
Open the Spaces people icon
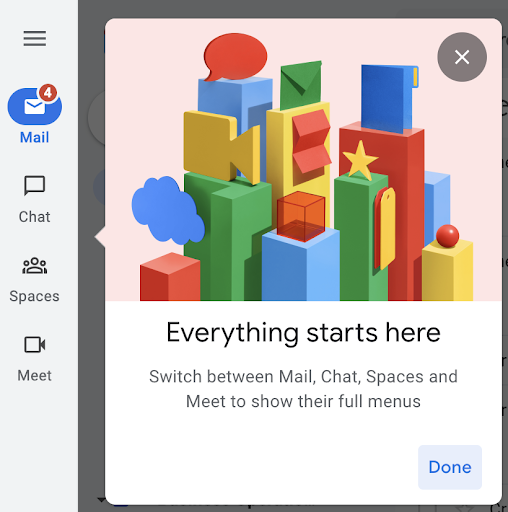click(x=34, y=266)
